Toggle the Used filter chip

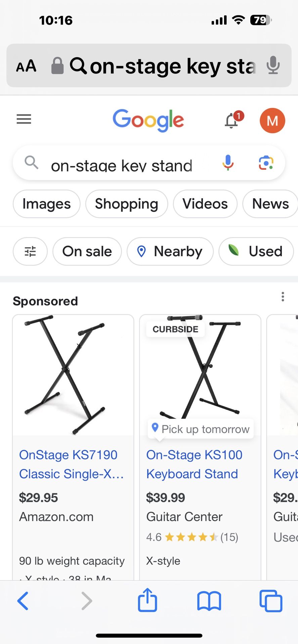pyautogui.click(x=256, y=252)
